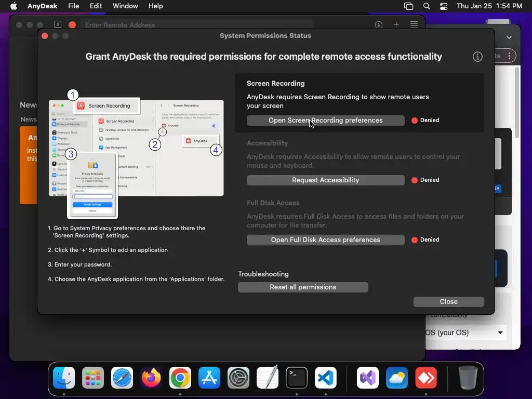
Task: Click the Denied status next to Full Disk Access
Action: click(x=425, y=240)
